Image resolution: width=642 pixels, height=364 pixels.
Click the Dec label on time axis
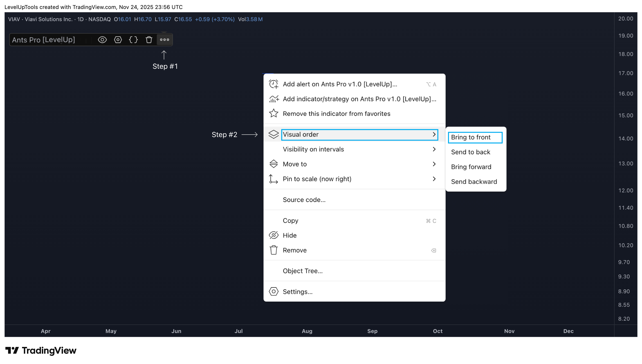click(x=568, y=331)
